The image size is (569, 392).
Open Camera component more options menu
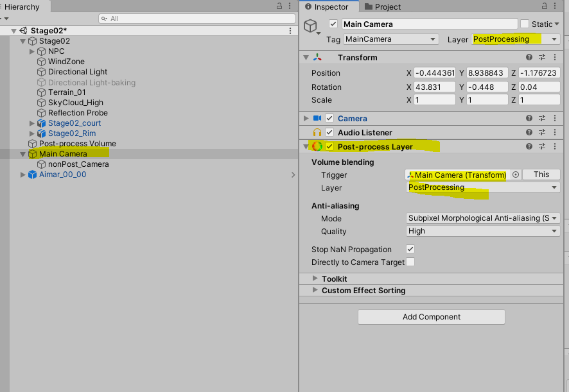(x=555, y=118)
